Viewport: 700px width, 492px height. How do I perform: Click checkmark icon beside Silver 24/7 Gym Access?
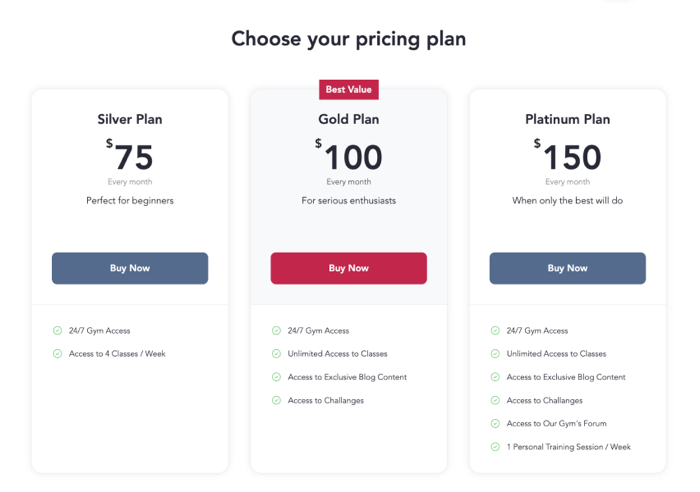pyautogui.click(x=58, y=330)
